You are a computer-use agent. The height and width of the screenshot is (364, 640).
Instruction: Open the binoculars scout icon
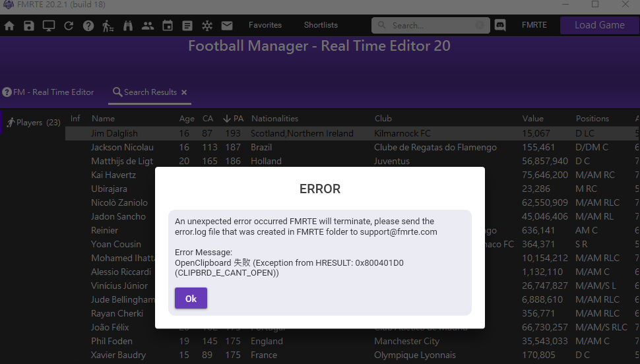(x=128, y=26)
